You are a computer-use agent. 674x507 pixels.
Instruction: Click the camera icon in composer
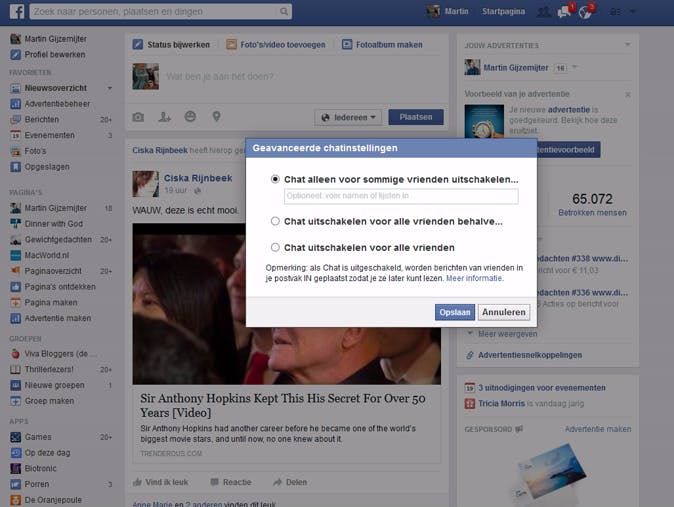139,117
